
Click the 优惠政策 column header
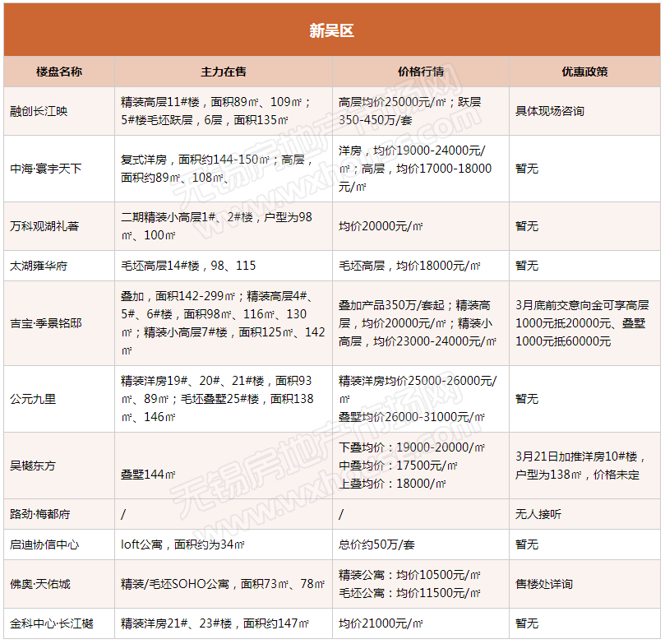pyautogui.click(x=584, y=72)
